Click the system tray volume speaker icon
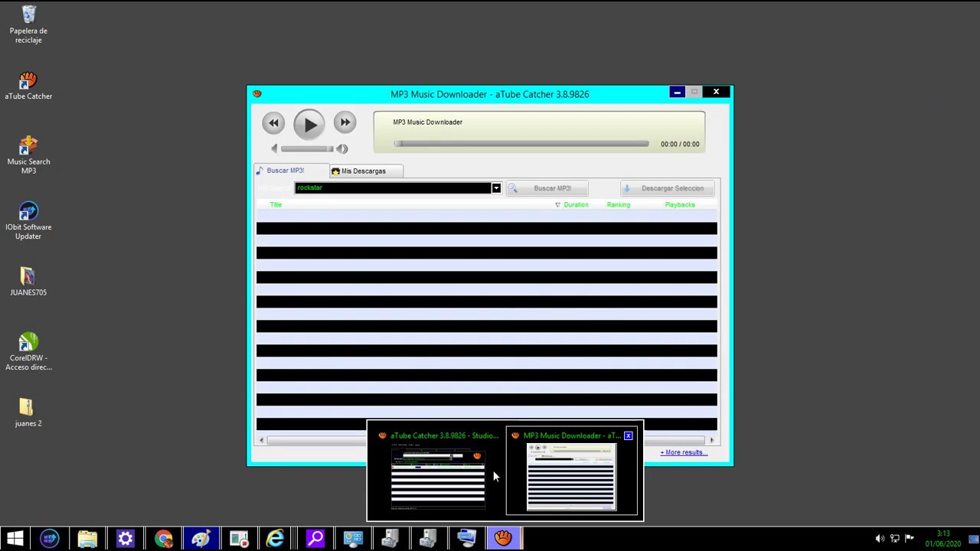Image resolution: width=980 pixels, height=551 pixels. tap(880, 539)
